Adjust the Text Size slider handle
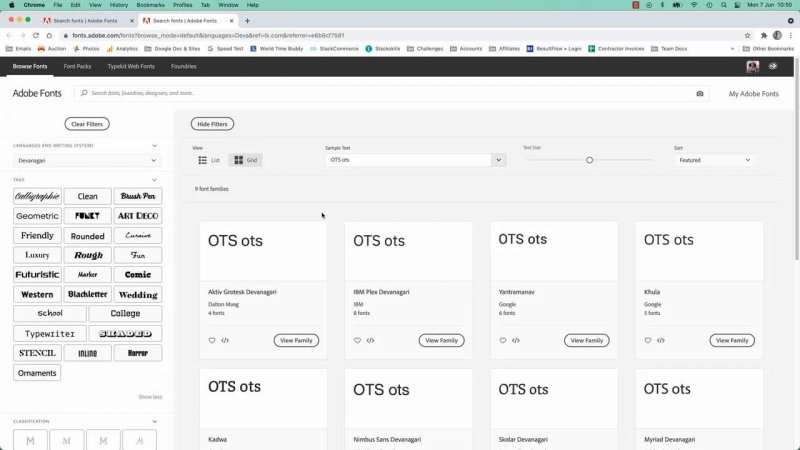Viewport: 800px width, 450px height. pyautogui.click(x=589, y=160)
